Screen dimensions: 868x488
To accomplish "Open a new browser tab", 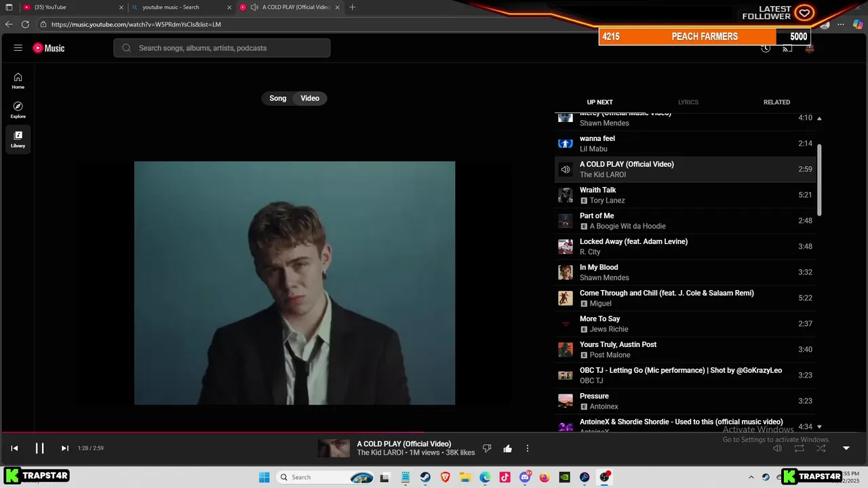I will click(352, 7).
